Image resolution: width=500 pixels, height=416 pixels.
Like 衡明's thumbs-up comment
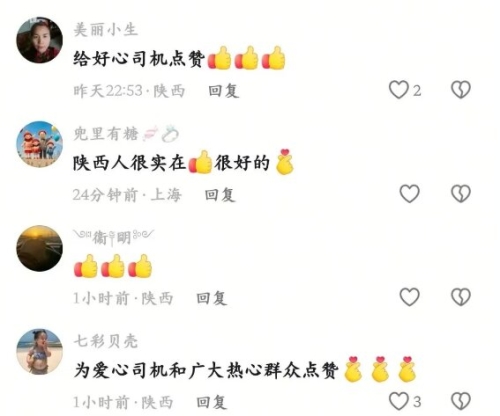tap(409, 297)
